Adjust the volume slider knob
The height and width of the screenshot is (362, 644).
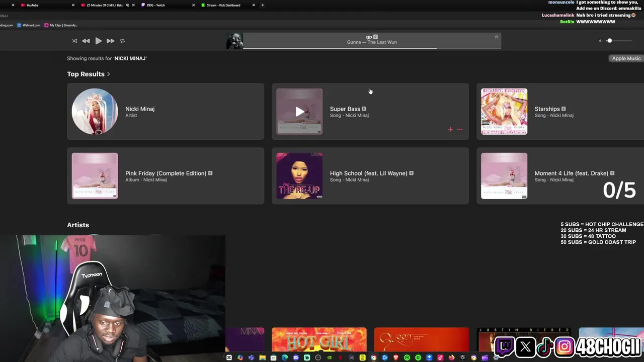(x=609, y=41)
